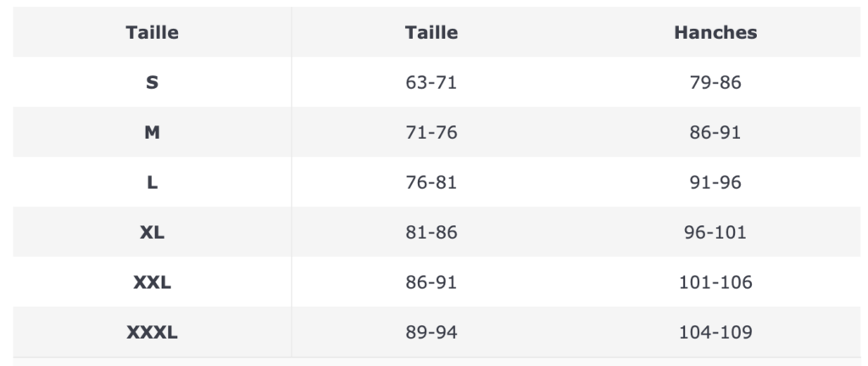Viewport: 868px width, 366px height.
Task: Select the S size row label
Action: pos(153,83)
